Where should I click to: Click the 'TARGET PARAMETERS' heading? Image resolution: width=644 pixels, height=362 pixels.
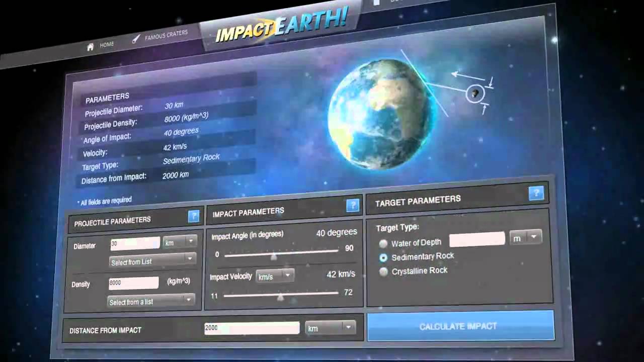pos(418,201)
